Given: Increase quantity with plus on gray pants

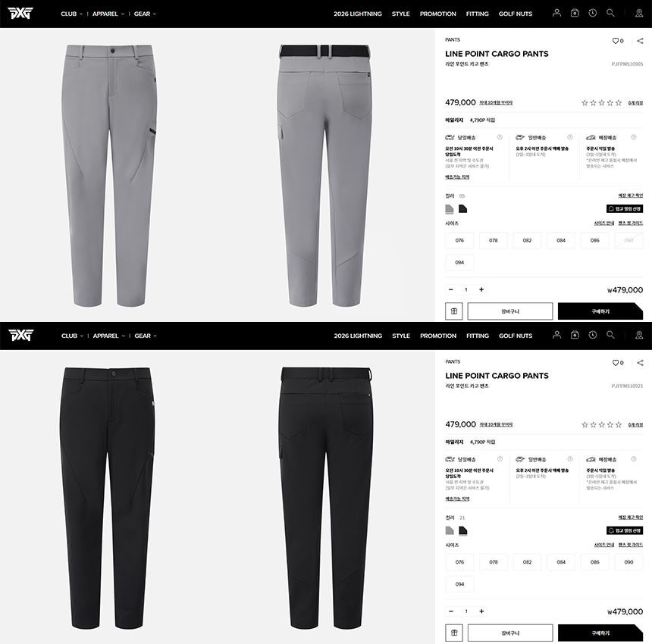Looking at the screenshot, I should (481, 289).
